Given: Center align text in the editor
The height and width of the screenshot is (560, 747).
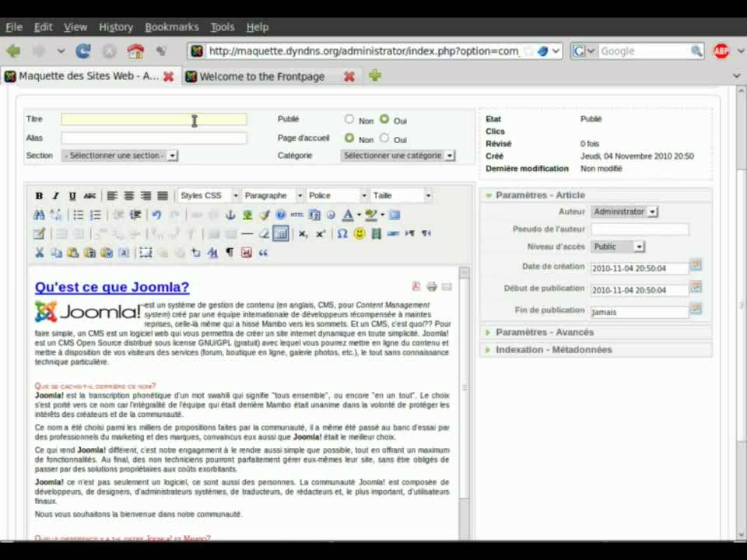Looking at the screenshot, I should [x=129, y=196].
